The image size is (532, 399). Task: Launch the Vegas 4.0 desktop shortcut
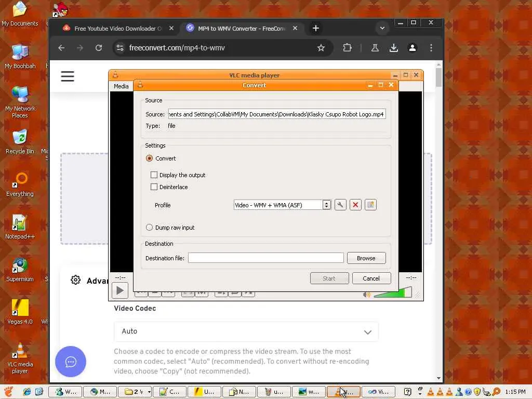point(20,312)
